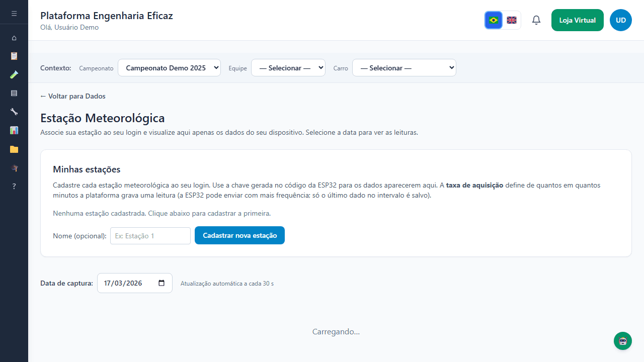Launch the robot chatbot assistant button
This screenshot has width=644, height=362.
(622, 341)
